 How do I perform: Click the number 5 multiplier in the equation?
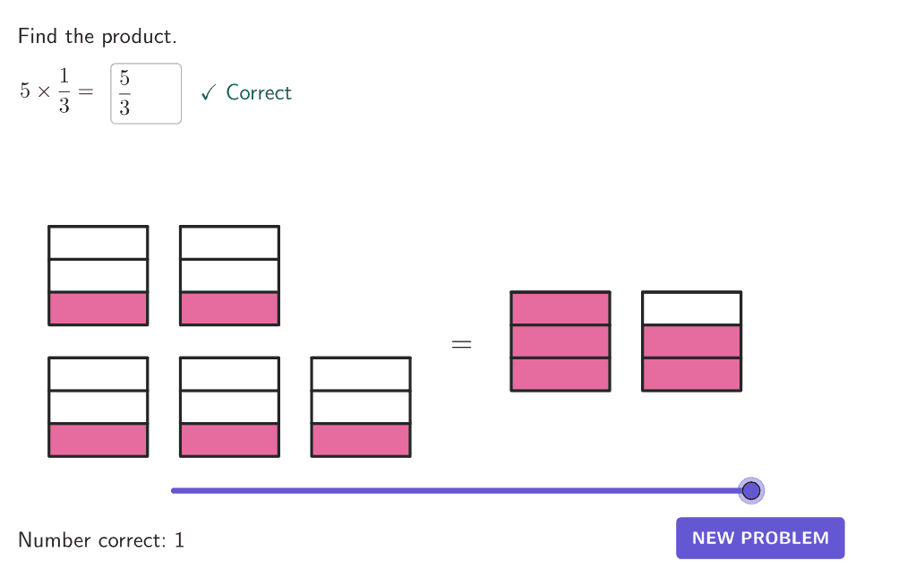tap(24, 92)
